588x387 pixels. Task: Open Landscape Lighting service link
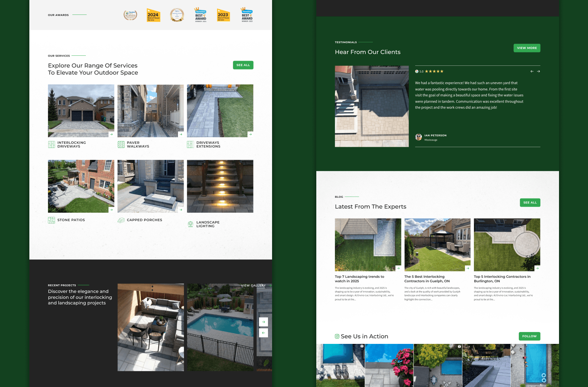208,224
